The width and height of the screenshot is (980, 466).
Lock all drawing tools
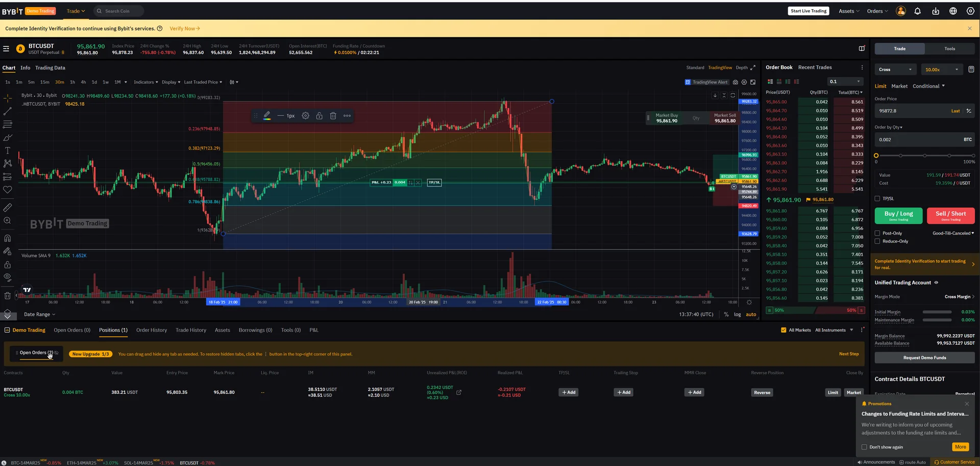click(8, 265)
